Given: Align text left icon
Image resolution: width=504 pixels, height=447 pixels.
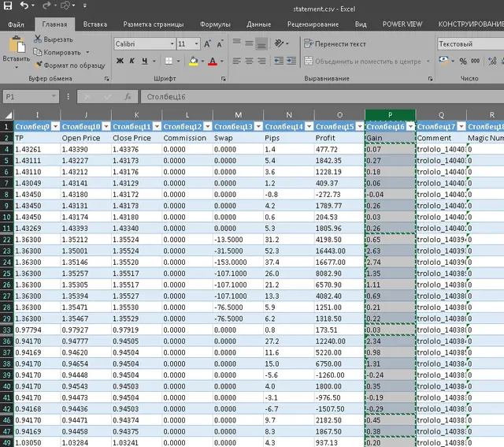Looking at the screenshot, I should click(236, 61).
